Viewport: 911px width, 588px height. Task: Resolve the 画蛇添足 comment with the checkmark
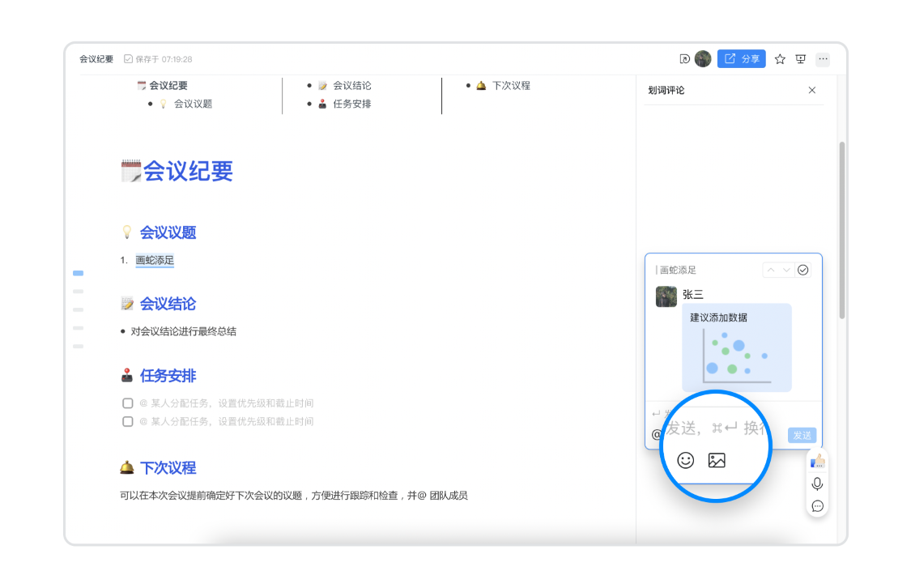(803, 270)
